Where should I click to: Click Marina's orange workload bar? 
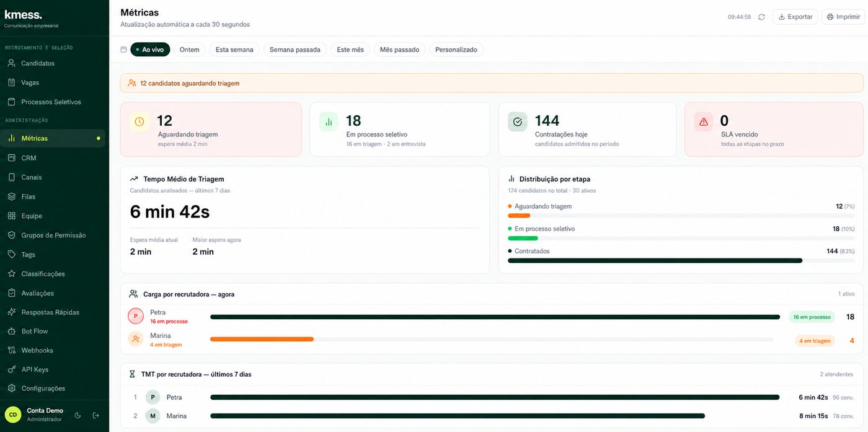click(262, 339)
